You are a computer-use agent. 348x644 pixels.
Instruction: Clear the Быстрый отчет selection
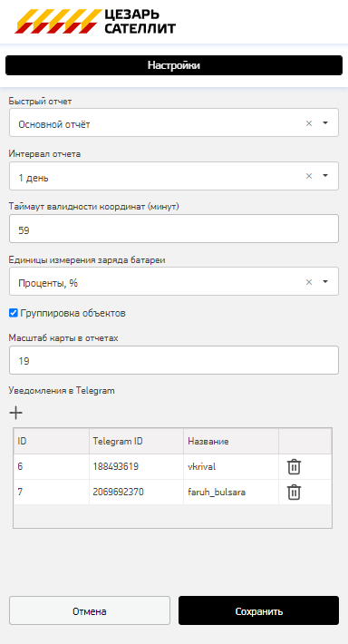(309, 122)
